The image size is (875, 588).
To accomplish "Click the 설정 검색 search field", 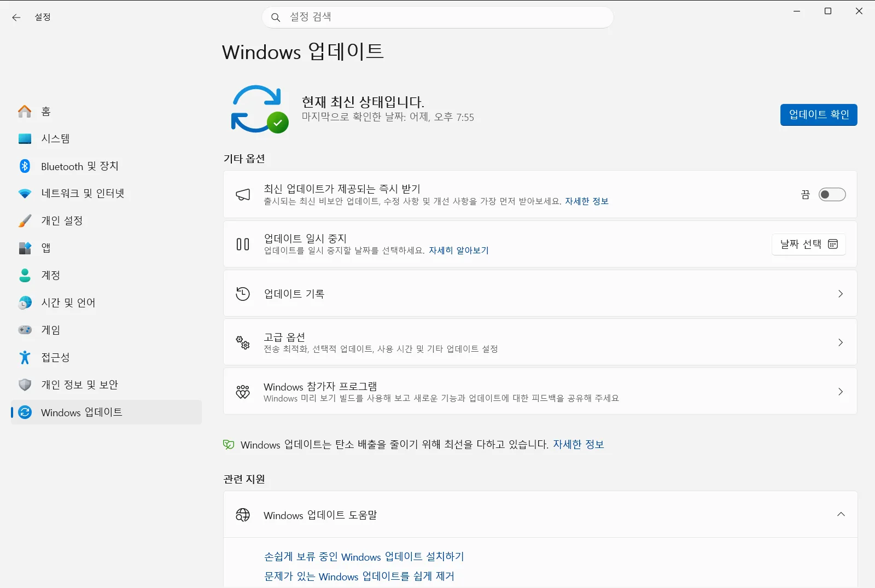I will coord(437,18).
